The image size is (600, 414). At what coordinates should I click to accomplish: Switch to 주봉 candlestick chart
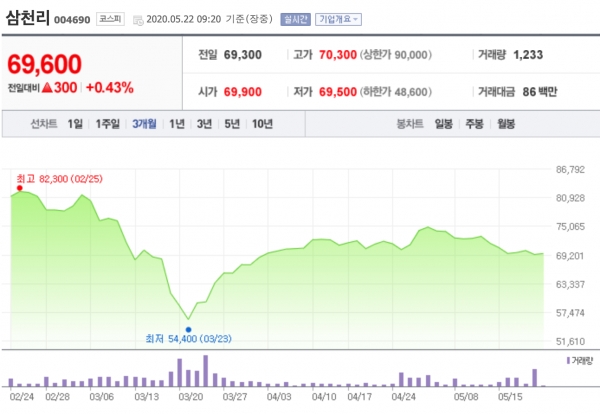474,124
